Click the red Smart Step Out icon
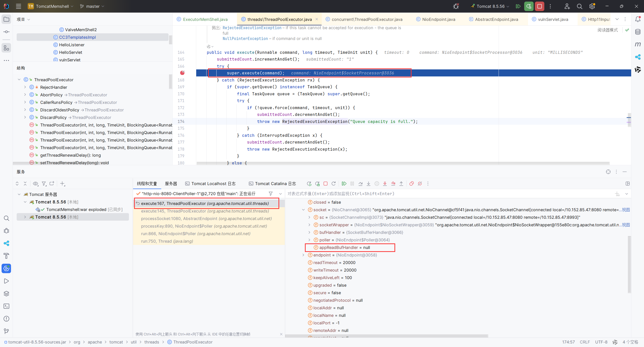 (x=393, y=184)
